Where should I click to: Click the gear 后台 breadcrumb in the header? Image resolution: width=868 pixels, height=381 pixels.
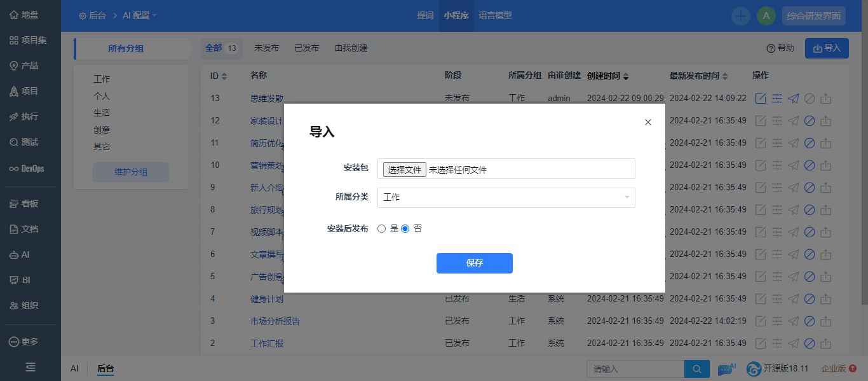[x=92, y=15]
